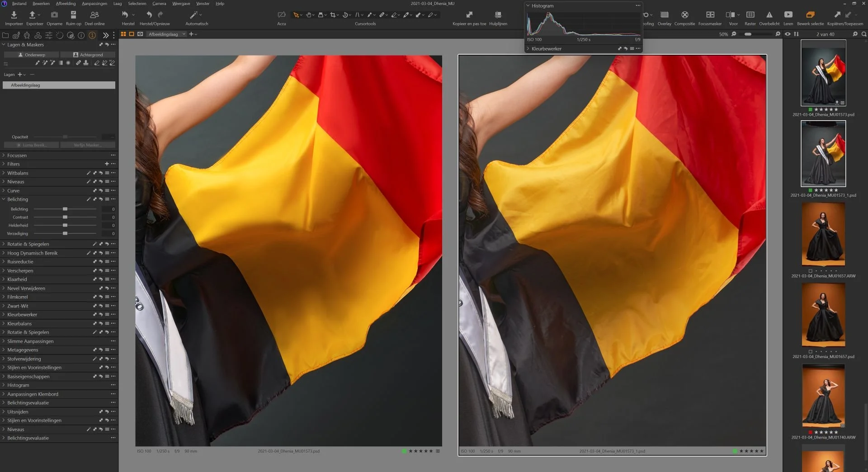Image resolution: width=868 pixels, height=472 pixels.
Task: Collapse the Belichting panel
Action: click(x=18, y=199)
